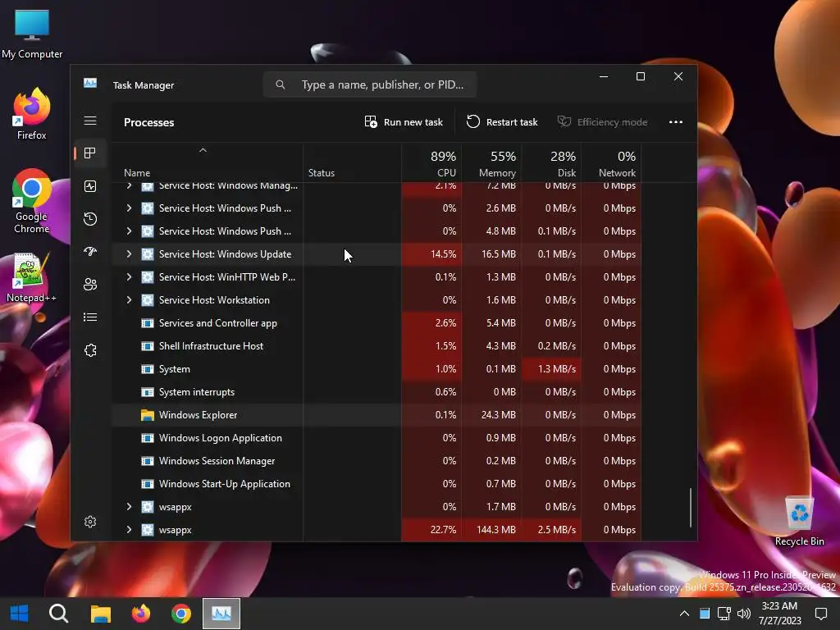The width and height of the screenshot is (840, 630).
Task: Sort by the Network column header
Action: [x=612, y=163]
